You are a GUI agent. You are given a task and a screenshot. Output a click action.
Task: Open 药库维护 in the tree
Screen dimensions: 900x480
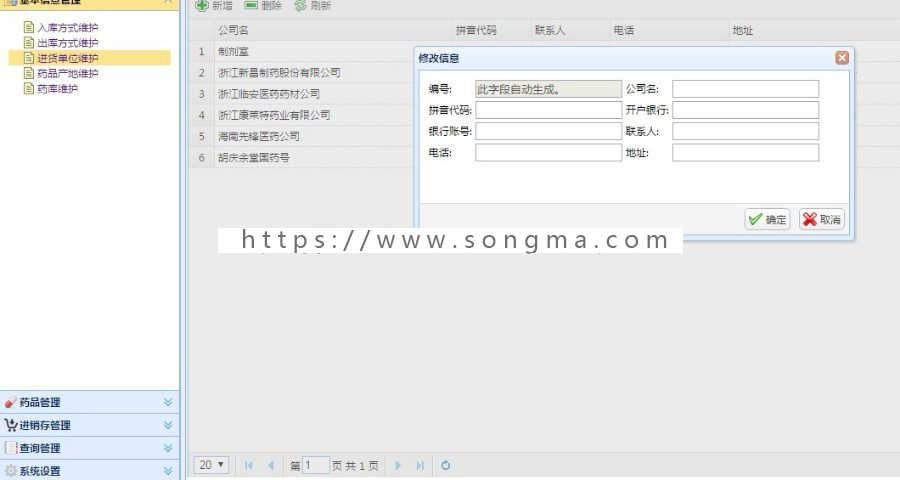click(57, 88)
